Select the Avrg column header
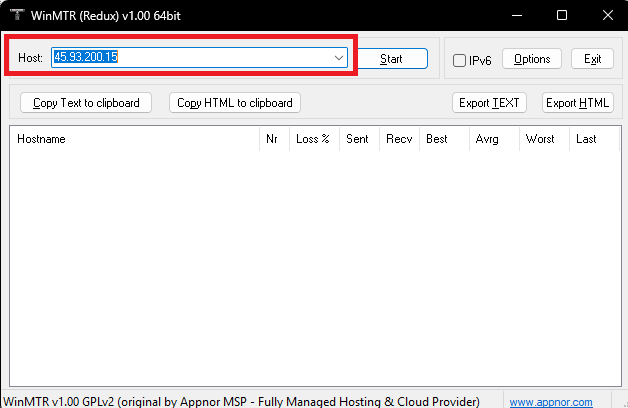This screenshot has width=628, height=408. pos(494,139)
